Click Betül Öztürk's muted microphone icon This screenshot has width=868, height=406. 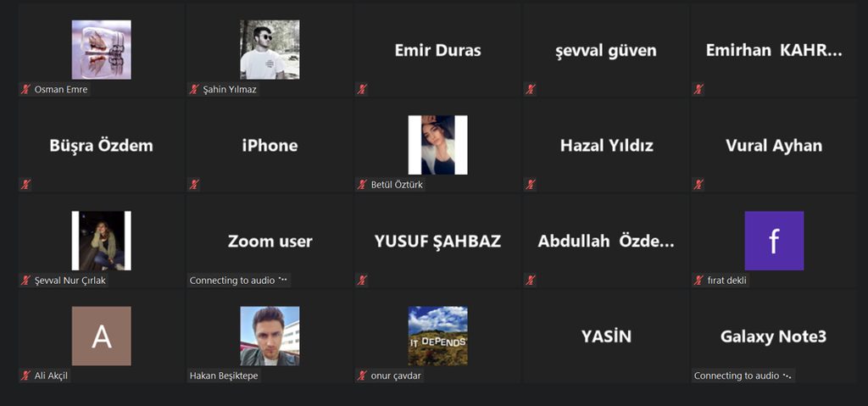[x=362, y=185]
